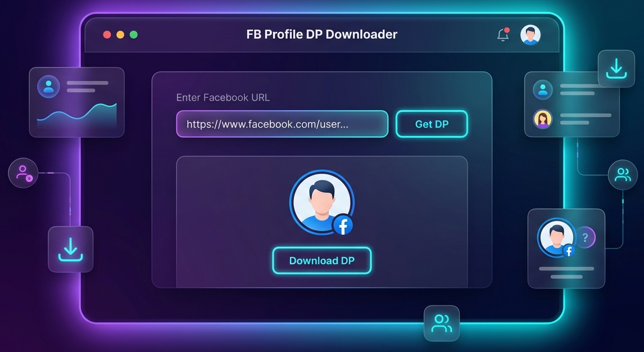Click the question mark circle on profile card

(585, 237)
